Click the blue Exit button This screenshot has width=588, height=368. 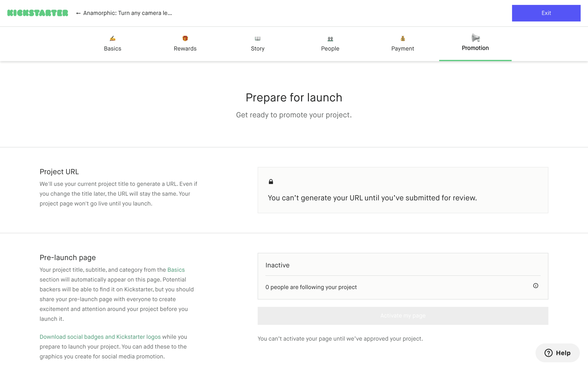coord(546,13)
